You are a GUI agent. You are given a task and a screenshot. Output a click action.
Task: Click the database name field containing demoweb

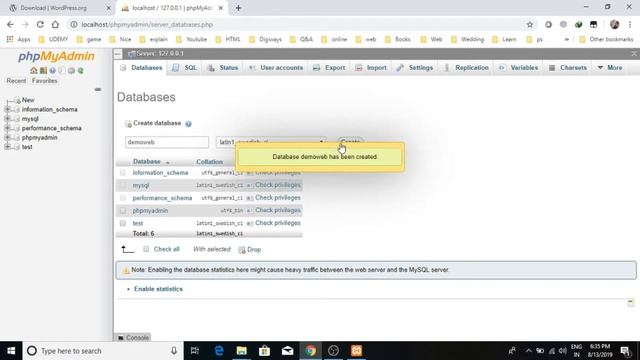point(167,142)
